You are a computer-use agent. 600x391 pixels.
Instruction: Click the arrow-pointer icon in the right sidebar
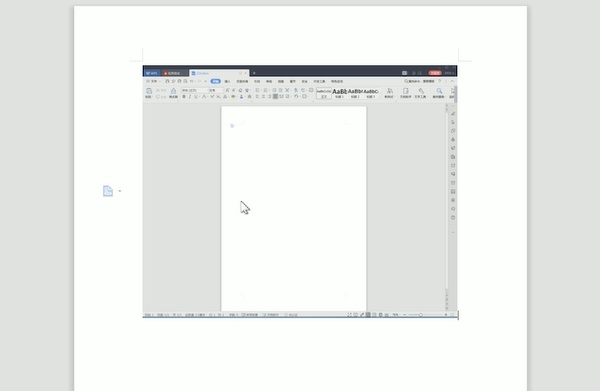[x=453, y=122]
